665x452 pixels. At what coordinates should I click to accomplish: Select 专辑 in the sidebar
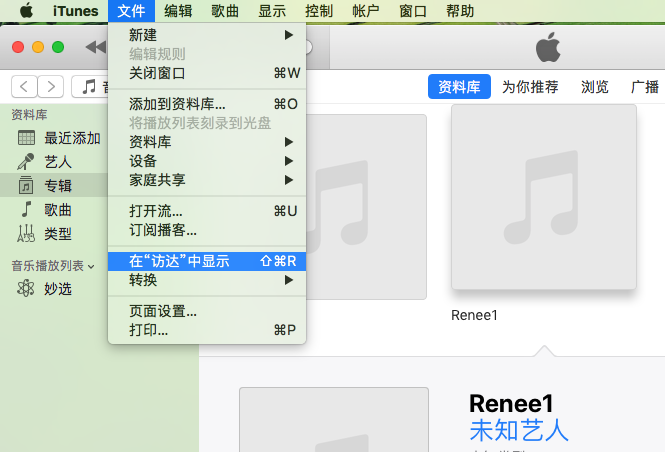click(x=54, y=186)
